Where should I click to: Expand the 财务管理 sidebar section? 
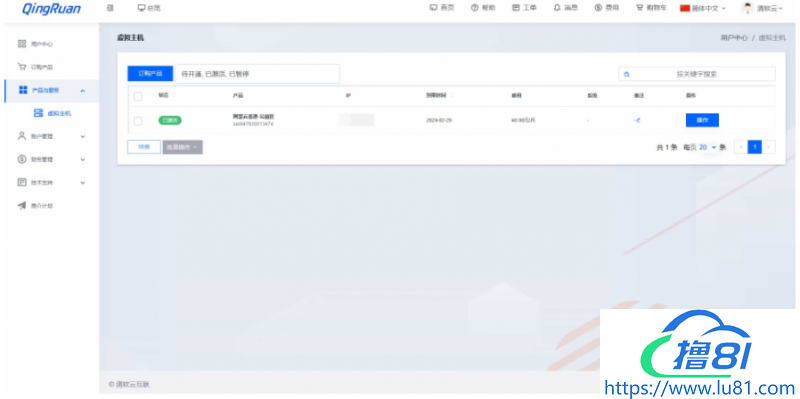click(x=52, y=159)
